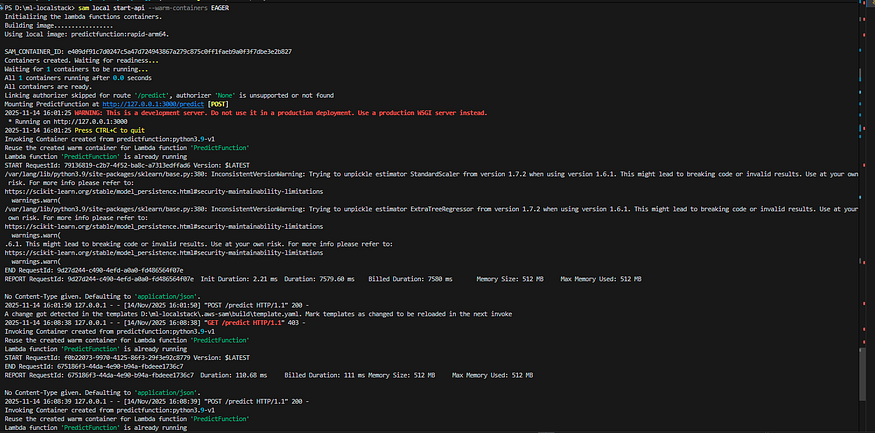Click POST /predict log entry at 16:01:50
Viewport: 875px width, 433px height.
tap(156, 305)
